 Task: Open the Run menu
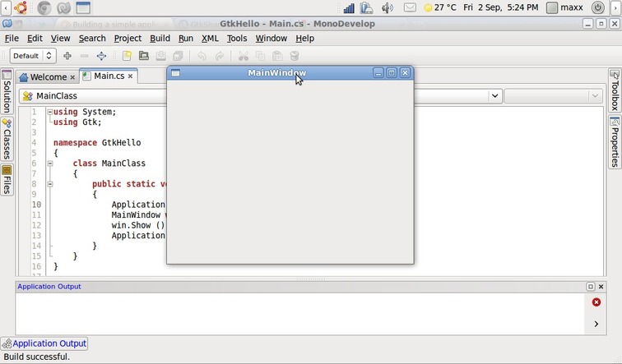(186, 39)
